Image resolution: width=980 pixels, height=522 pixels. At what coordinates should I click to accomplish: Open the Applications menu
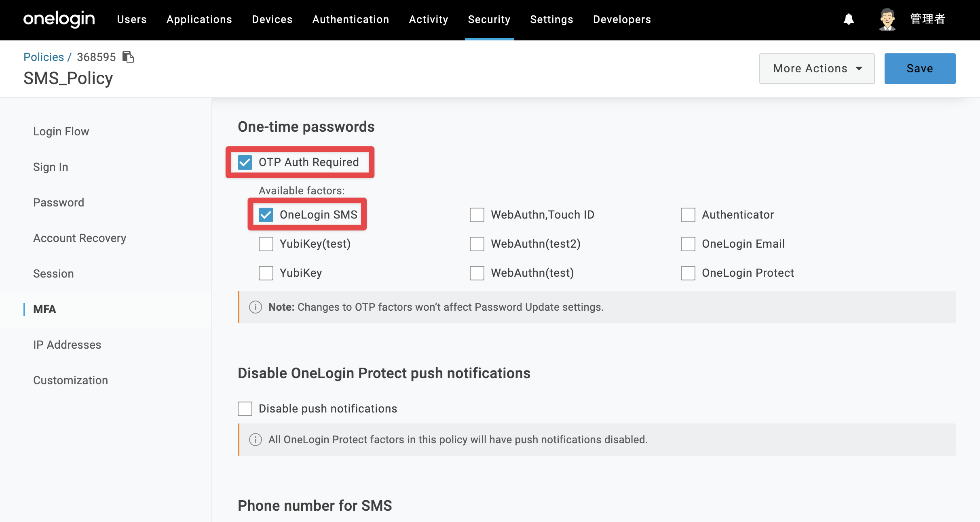[199, 19]
